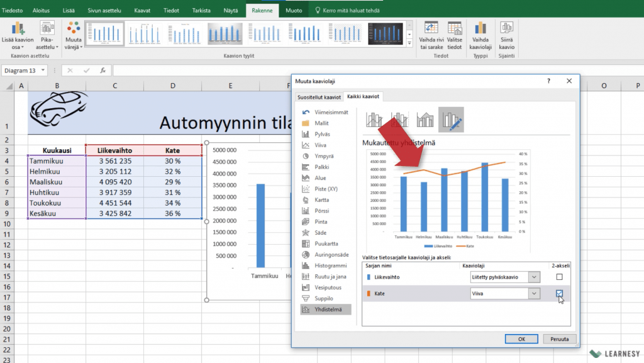The image size is (644, 363).
Task: Expand the Liitetty pylväskaavio chart type dropdown
Action: click(x=534, y=277)
